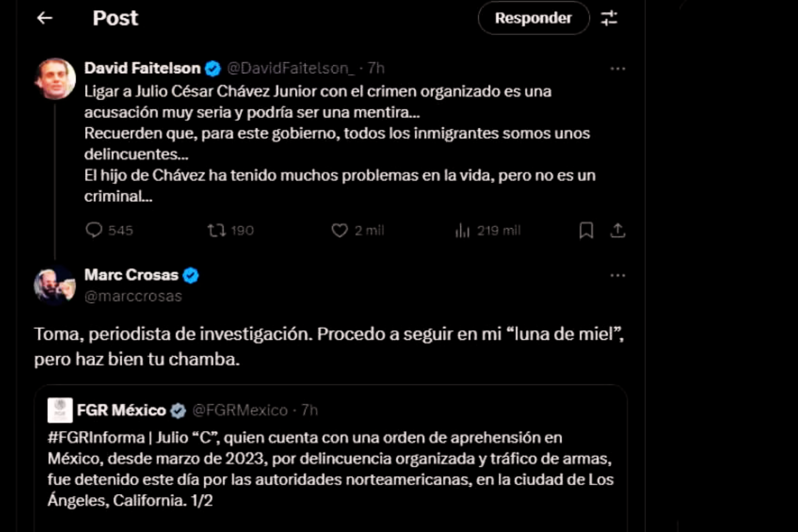Click the Post header label
Viewport: 798px width, 532px height.
tap(115, 18)
